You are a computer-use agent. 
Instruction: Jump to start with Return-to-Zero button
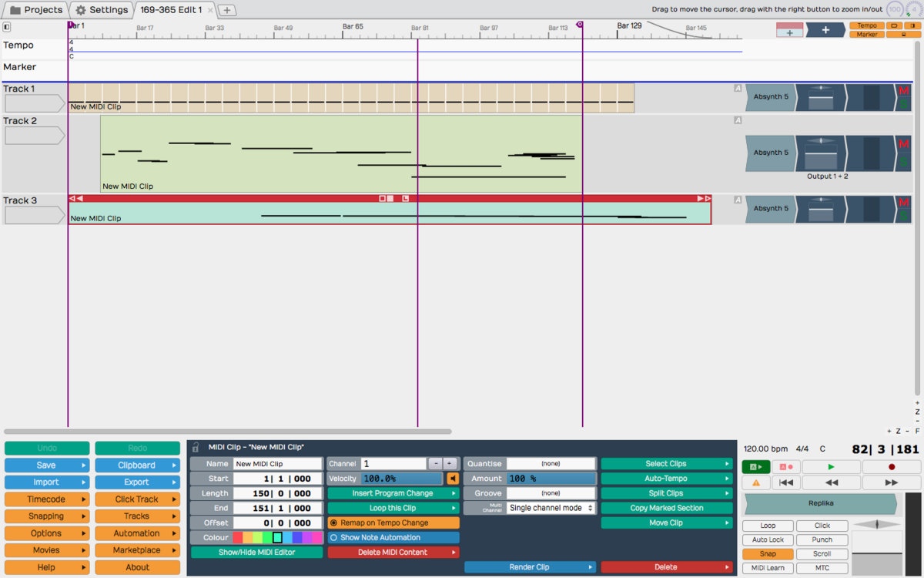(785, 482)
